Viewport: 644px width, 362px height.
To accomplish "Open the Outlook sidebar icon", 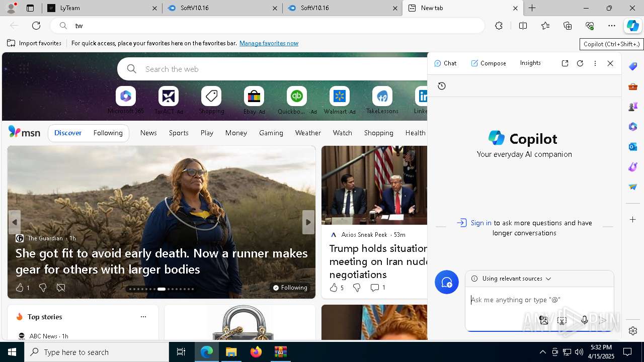I will [633, 147].
